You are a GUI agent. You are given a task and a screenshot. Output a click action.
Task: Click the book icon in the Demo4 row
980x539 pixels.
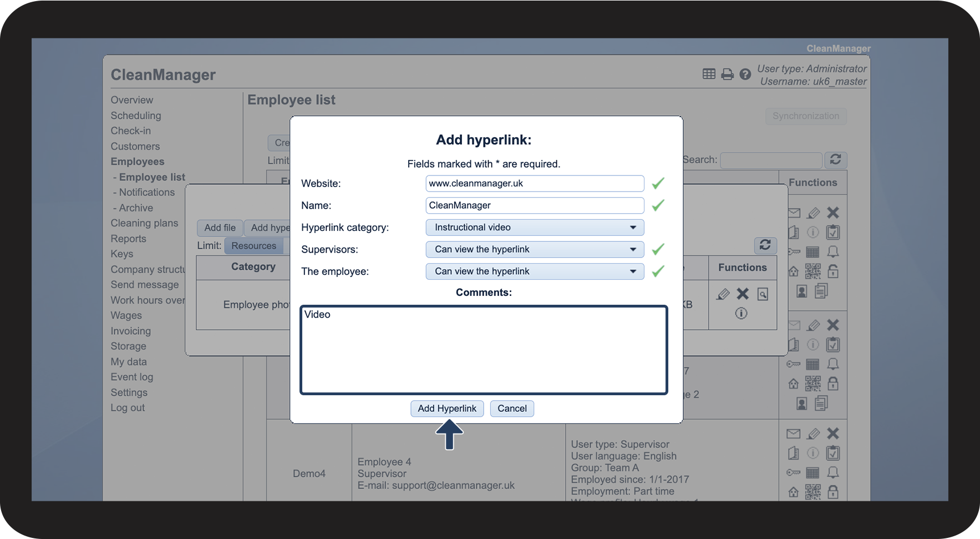794,454
